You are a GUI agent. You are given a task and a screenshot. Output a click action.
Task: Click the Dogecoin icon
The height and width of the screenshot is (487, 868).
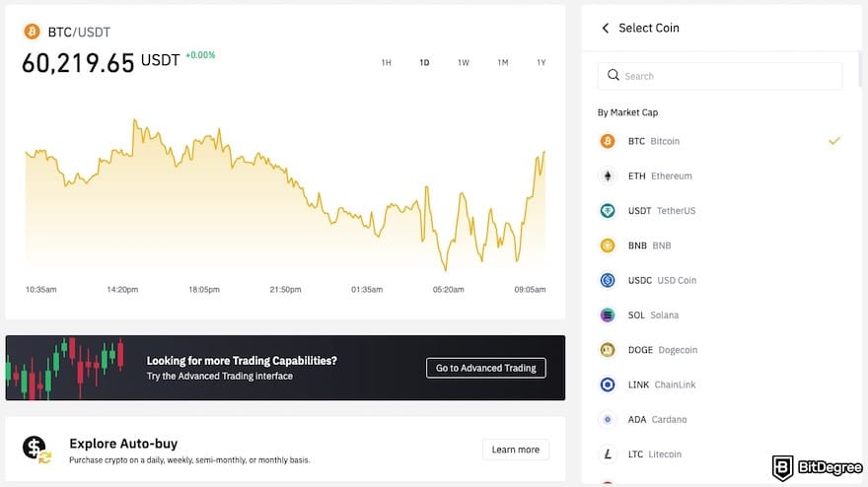[x=608, y=350]
